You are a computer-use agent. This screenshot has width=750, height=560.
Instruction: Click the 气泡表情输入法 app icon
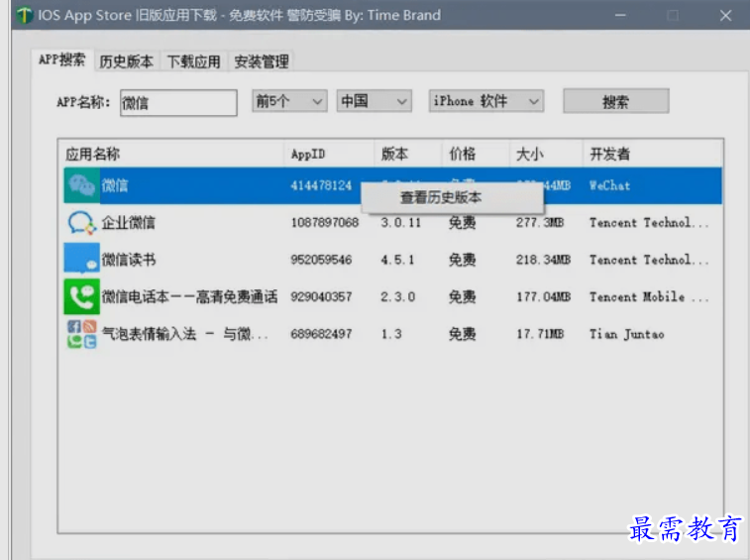pos(82,334)
